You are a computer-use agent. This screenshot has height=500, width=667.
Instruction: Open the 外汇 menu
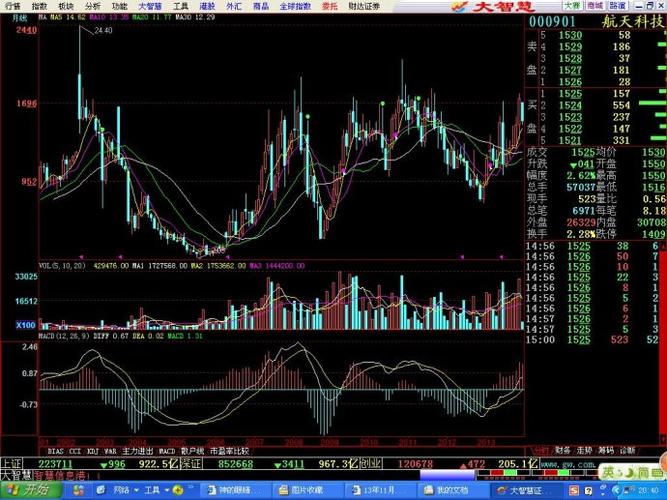(234, 6)
